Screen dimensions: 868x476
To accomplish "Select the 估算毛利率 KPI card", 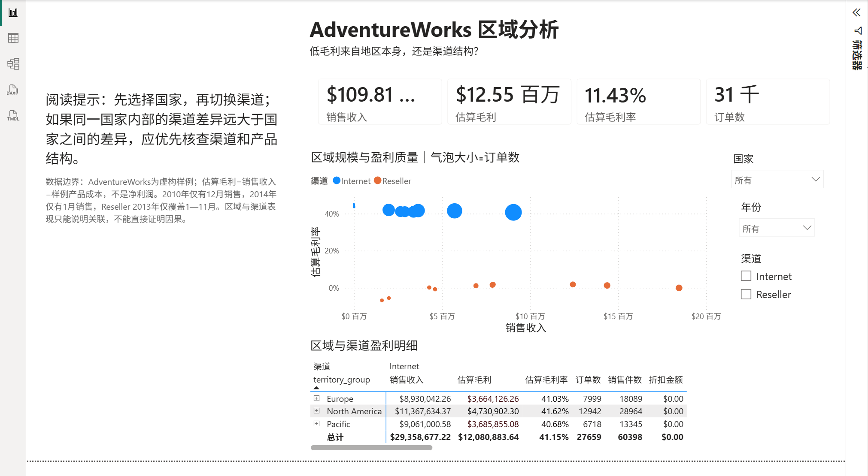I will point(638,102).
